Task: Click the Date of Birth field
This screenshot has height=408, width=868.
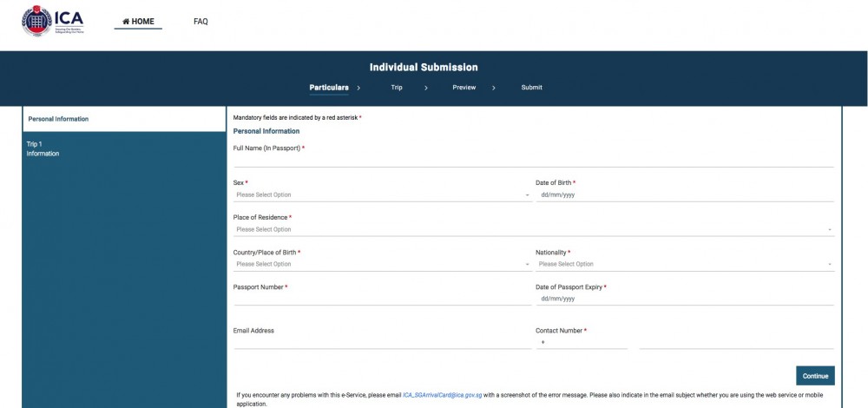Action: coord(685,194)
